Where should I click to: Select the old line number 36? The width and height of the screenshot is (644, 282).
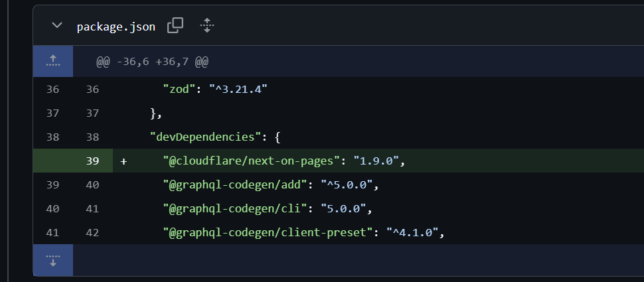click(x=52, y=89)
